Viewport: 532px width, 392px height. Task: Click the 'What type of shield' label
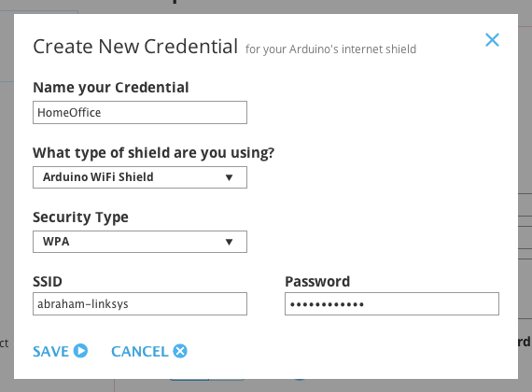point(154,153)
